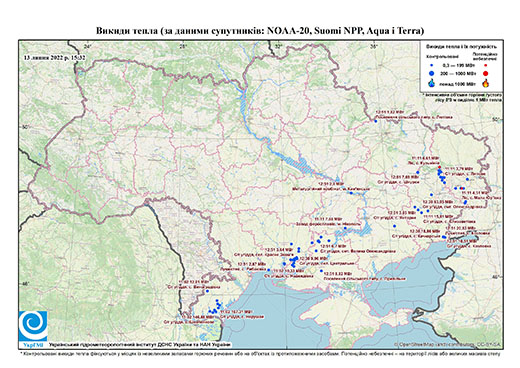Click the large red circle in legend
This screenshot has width=520, height=368.
pyautogui.click(x=485, y=74)
